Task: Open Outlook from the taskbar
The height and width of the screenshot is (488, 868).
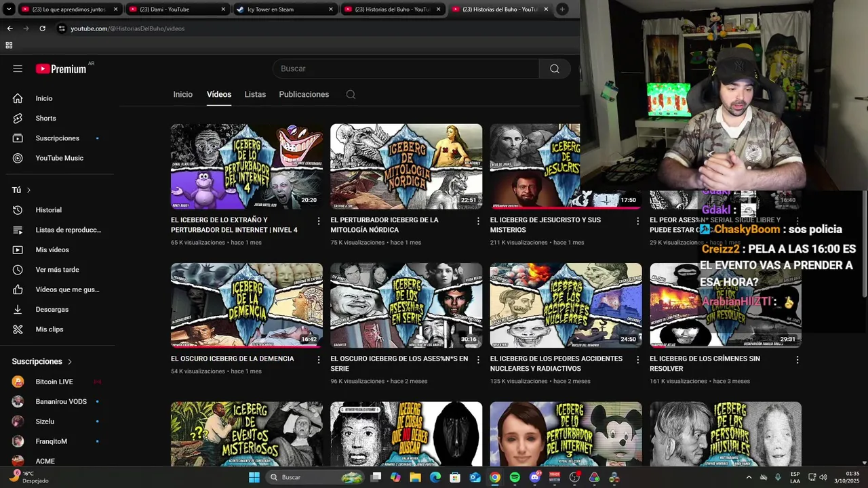Action: click(x=475, y=477)
